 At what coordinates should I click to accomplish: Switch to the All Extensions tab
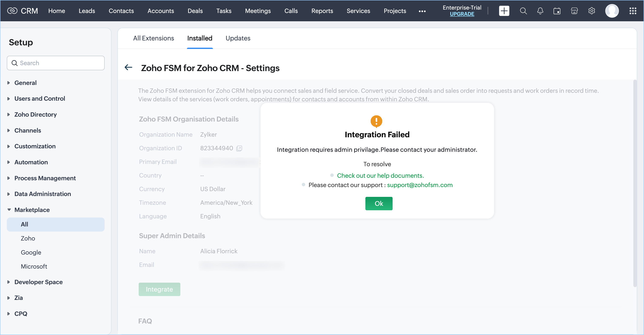click(154, 38)
